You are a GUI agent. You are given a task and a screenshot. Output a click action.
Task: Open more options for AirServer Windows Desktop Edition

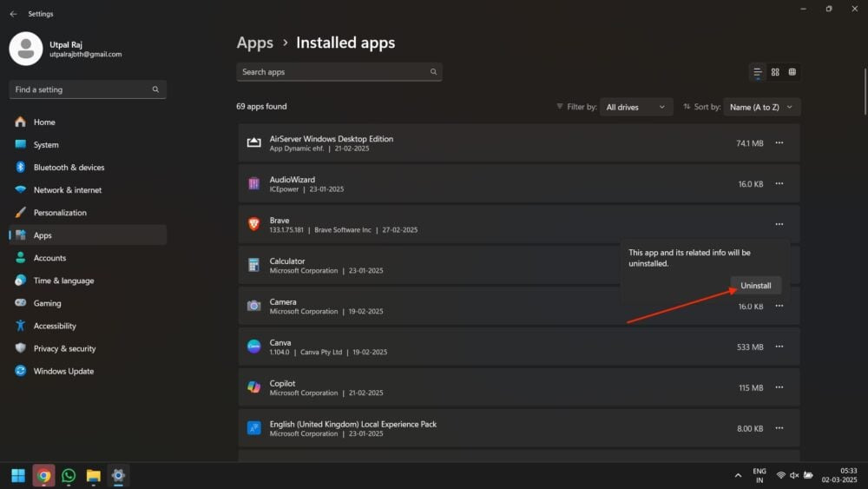coord(779,143)
